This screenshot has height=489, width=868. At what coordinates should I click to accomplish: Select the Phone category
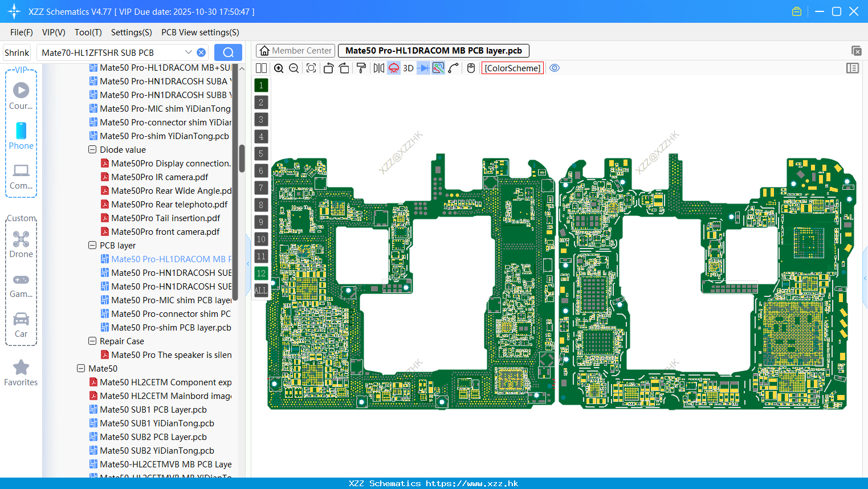(21, 136)
